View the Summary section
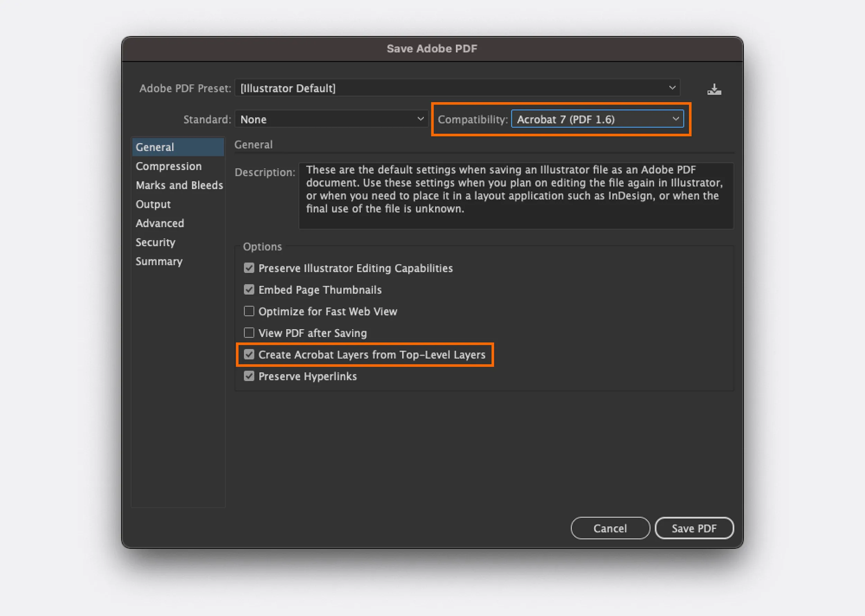The height and width of the screenshot is (616, 865). [x=159, y=261]
